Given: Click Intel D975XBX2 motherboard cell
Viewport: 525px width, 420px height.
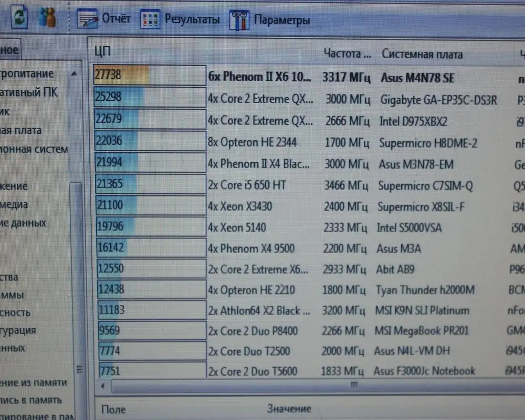Looking at the screenshot, I should click(x=413, y=121).
